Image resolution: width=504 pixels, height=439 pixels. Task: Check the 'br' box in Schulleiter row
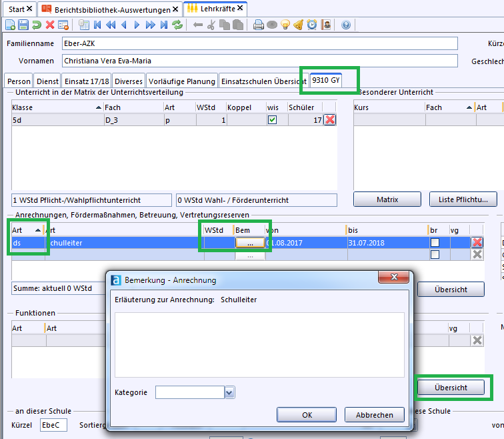pyautogui.click(x=435, y=243)
